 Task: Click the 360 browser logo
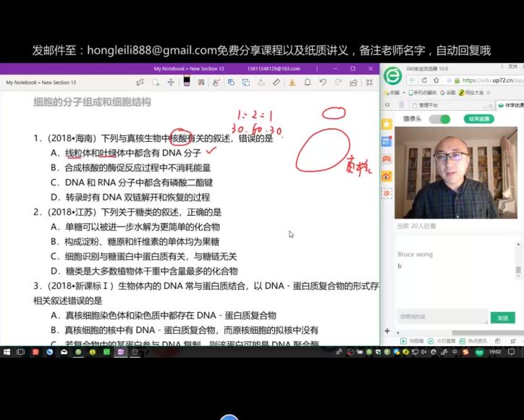(x=393, y=75)
